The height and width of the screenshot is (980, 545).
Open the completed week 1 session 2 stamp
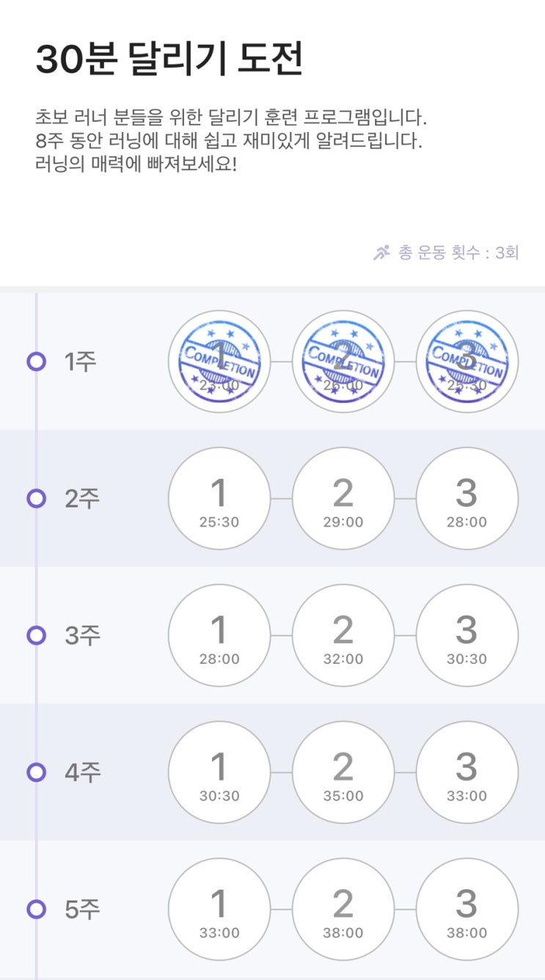point(343,362)
